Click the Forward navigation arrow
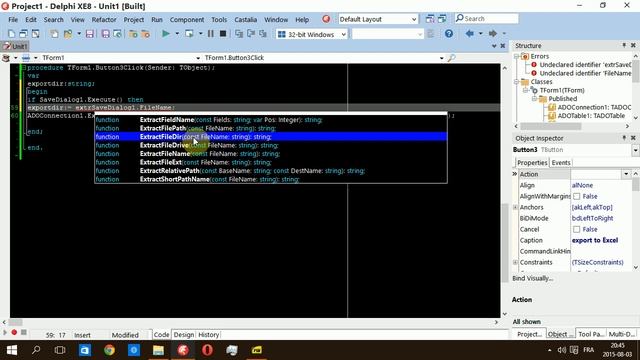 click(493, 33)
